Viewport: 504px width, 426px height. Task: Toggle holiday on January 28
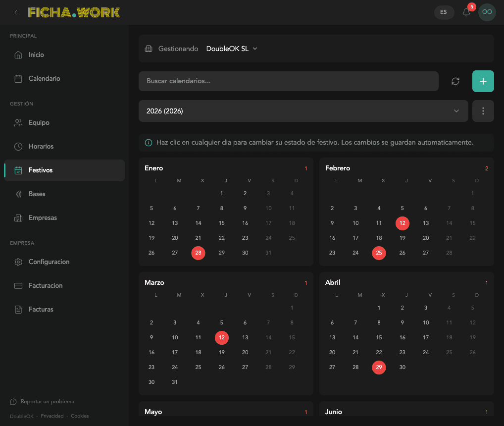(198, 253)
